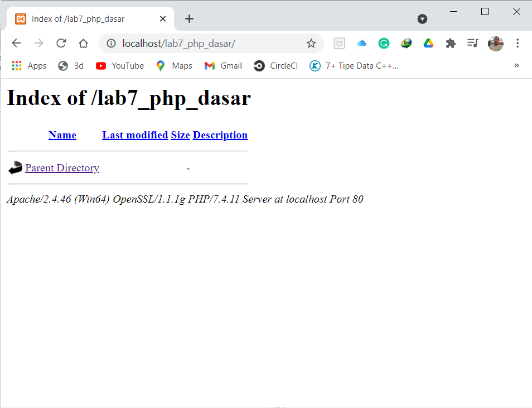Open the browser home page
The image size is (532, 408).
(x=83, y=43)
